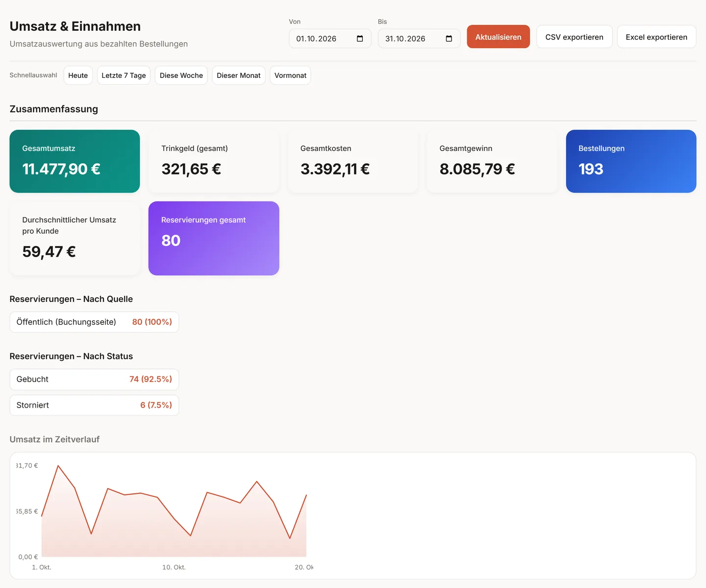Click the 80 (100%) source value
Screen dimensions: 706x588
click(152, 322)
